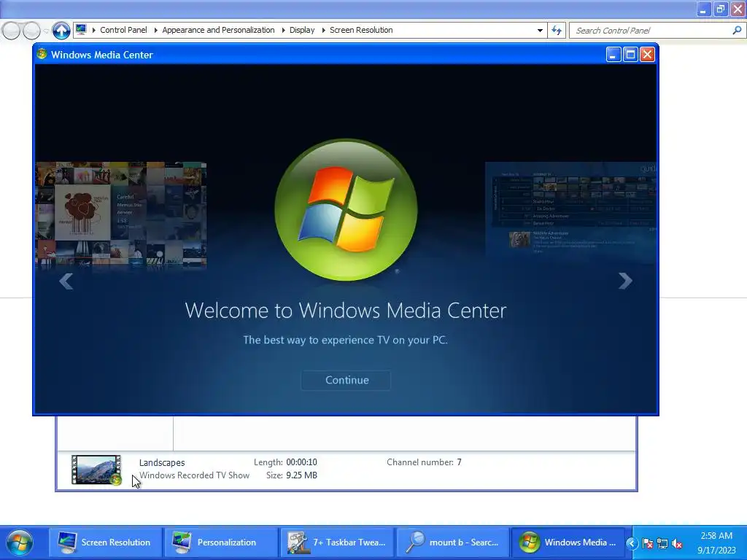Switch to 7+ Taskbar Tweaker taskbar button
747x560 pixels.
[x=337, y=542]
